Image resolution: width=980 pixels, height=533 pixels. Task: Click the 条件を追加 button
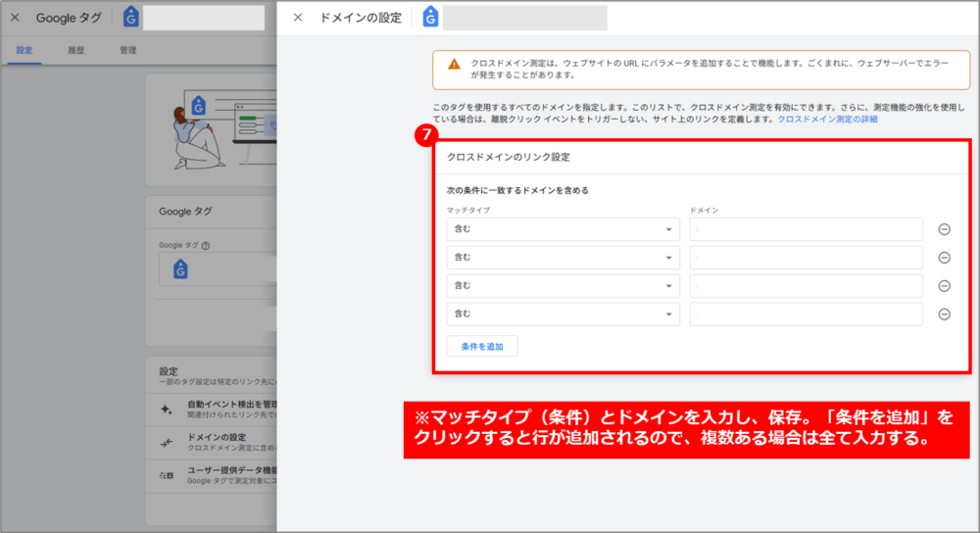point(482,346)
